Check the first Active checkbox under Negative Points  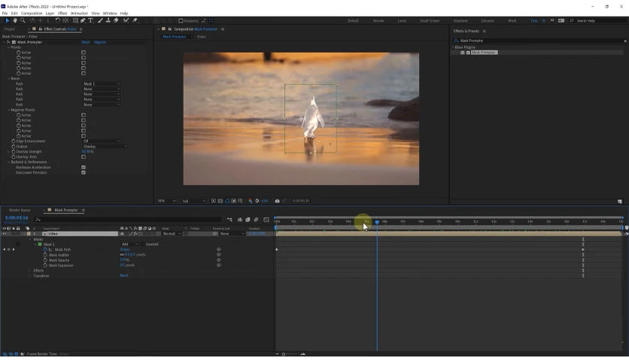(x=84, y=115)
